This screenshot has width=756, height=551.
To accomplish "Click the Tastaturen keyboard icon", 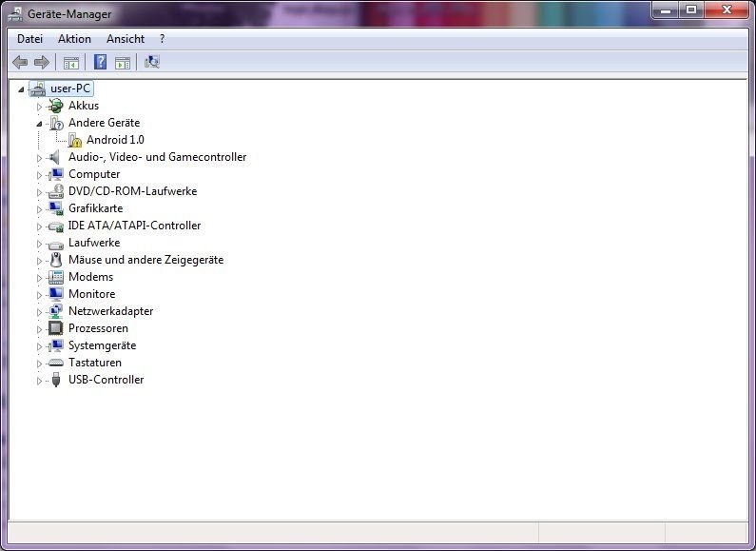I will (x=56, y=363).
